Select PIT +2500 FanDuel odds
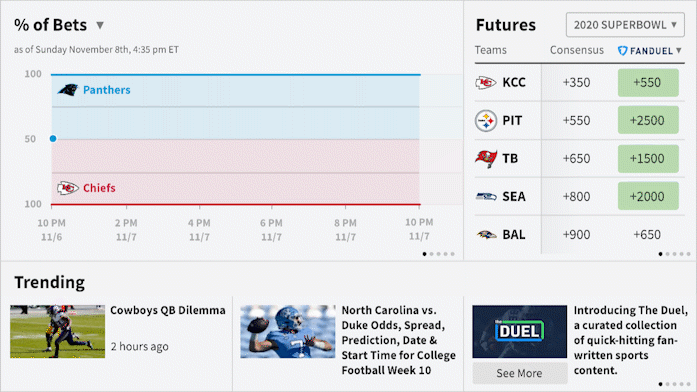697x392 pixels. pos(648,120)
